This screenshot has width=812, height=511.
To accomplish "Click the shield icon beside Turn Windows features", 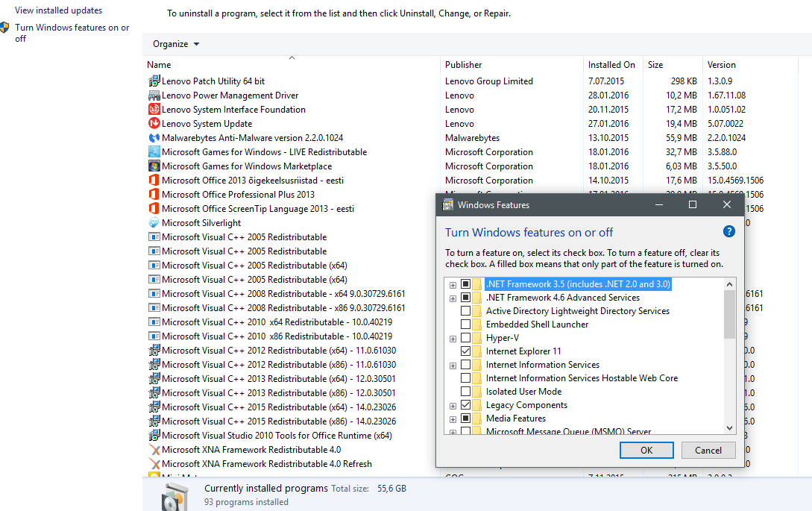I will (x=4, y=28).
